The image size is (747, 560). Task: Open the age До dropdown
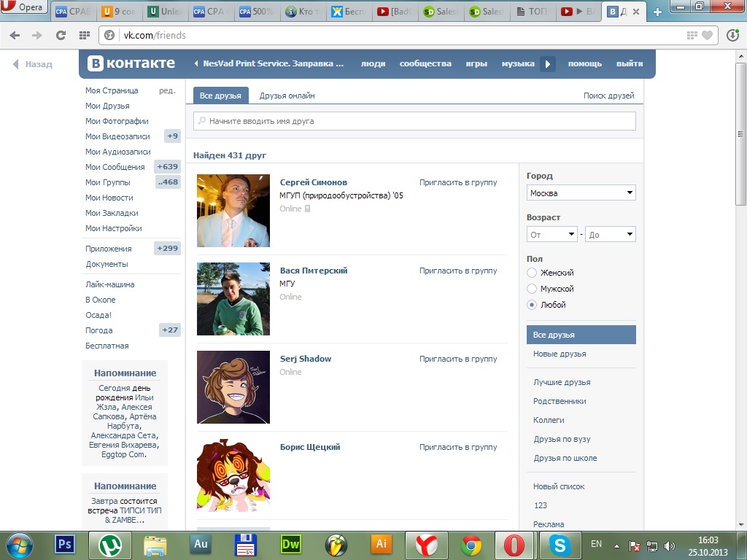point(611,234)
